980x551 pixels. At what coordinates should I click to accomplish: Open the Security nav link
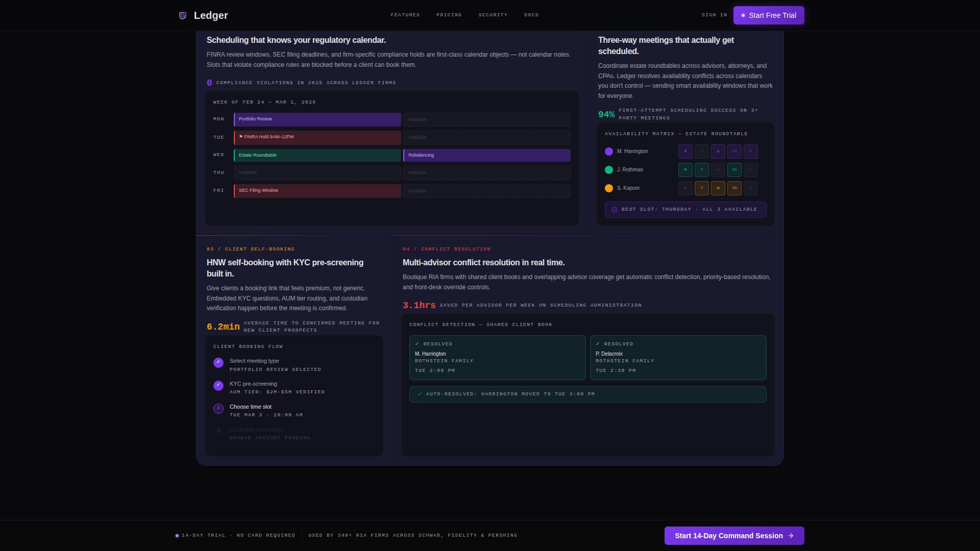pos(493,15)
